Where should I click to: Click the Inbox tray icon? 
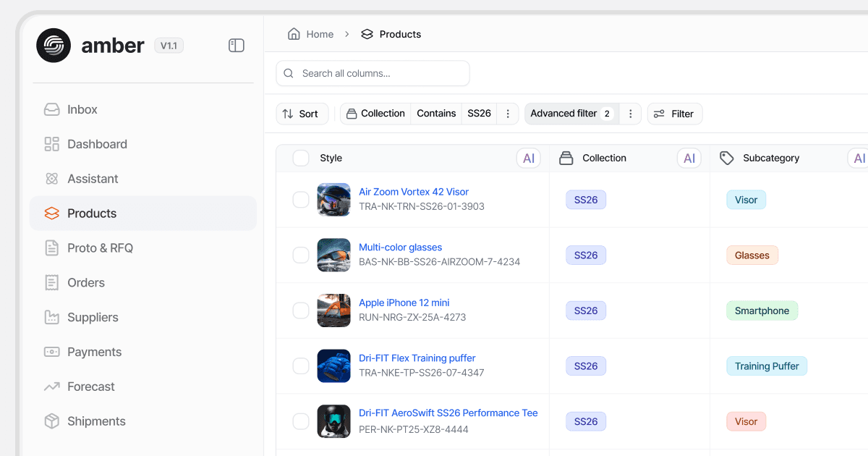(51, 109)
